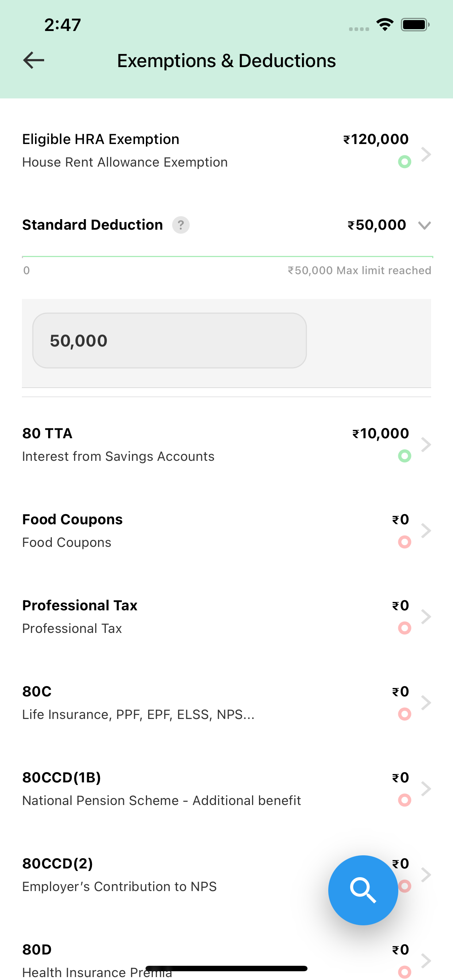Open 80 TTA details chevron
The width and height of the screenshot is (453, 980).
coord(426,444)
